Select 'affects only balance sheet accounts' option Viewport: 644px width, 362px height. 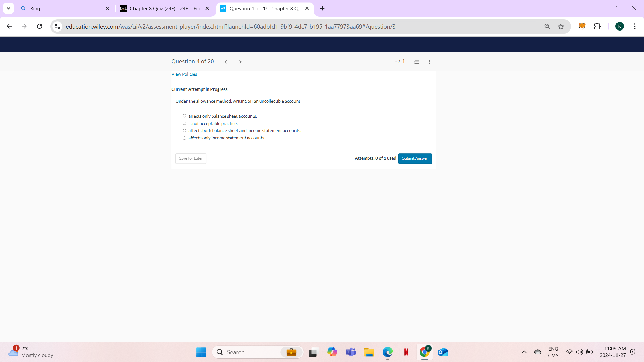tap(184, 116)
